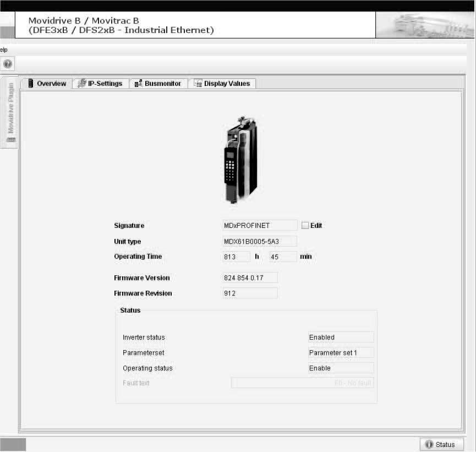The width and height of the screenshot is (476, 452).
Task: Click the help question mark icon
Action: coord(8,64)
